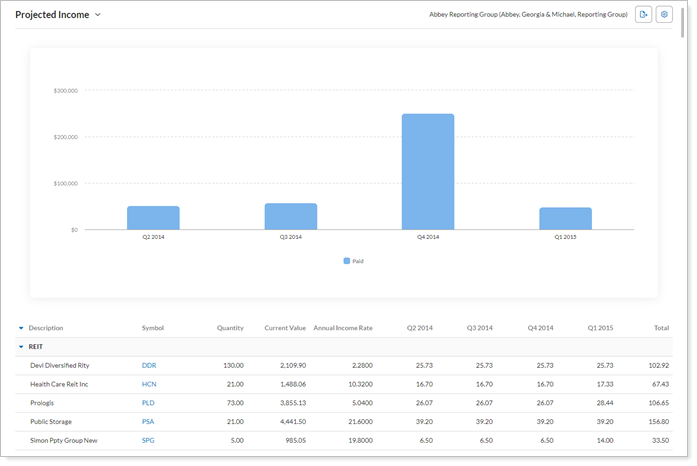The width and height of the screenshot is (697, 466).
Task: Click the export report icon
Action: coord(643,15)
